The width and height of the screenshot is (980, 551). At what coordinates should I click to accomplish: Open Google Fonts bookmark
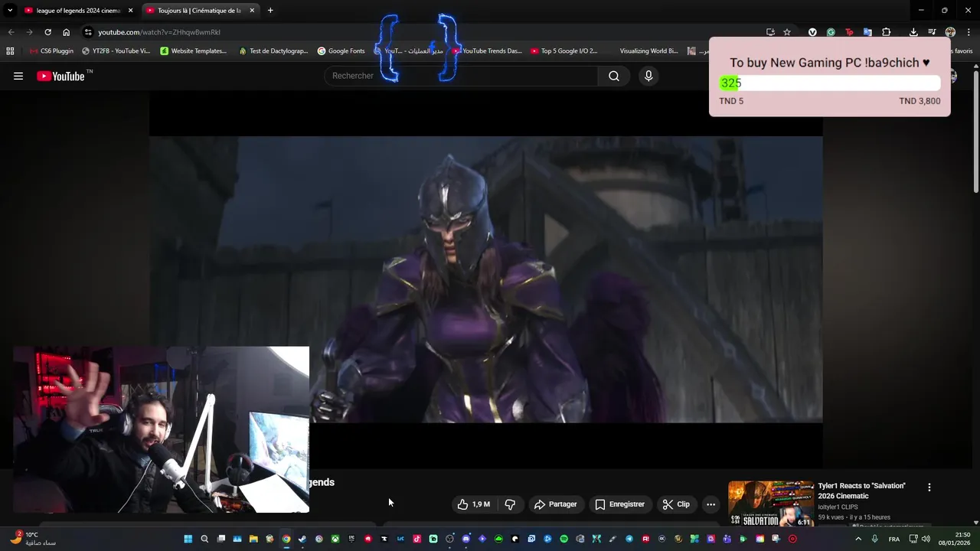pyautogui.click(x=341, y=51)
